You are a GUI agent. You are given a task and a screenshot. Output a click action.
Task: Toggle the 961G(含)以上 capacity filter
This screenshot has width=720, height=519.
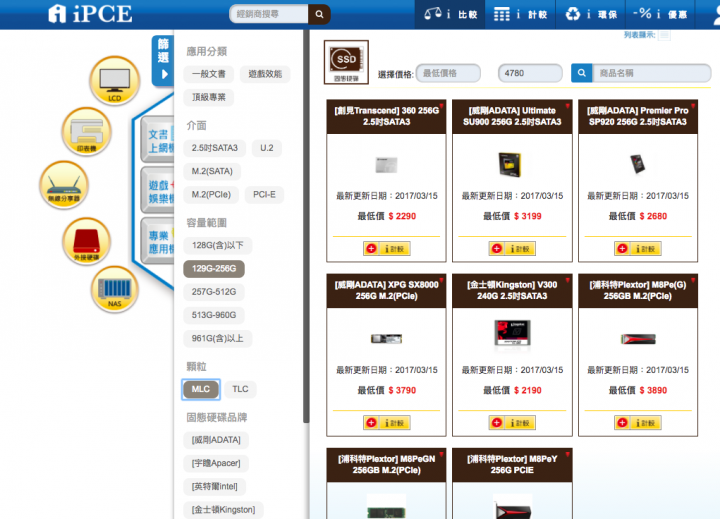click(218, 338)
